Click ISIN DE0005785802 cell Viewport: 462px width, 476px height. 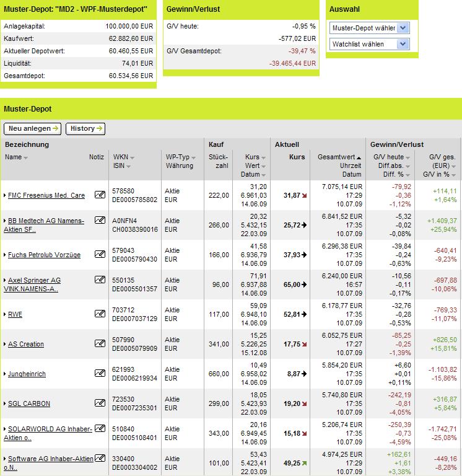point(134,200)
